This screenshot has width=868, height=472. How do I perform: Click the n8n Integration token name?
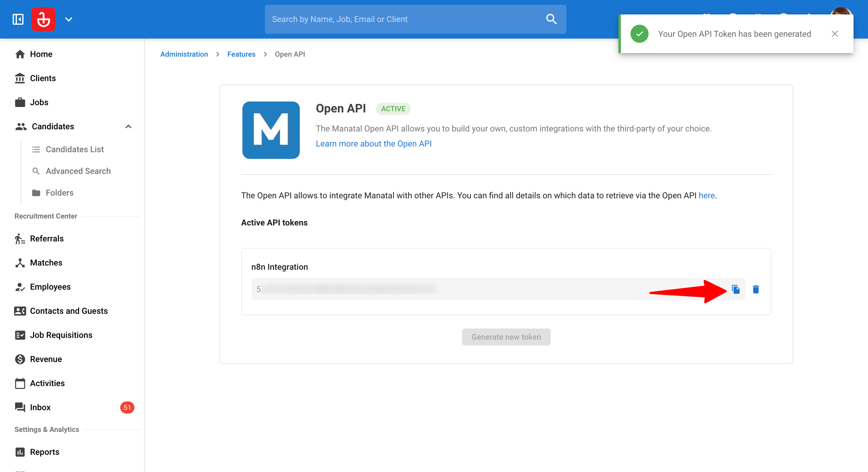click(x=280, y=267)
